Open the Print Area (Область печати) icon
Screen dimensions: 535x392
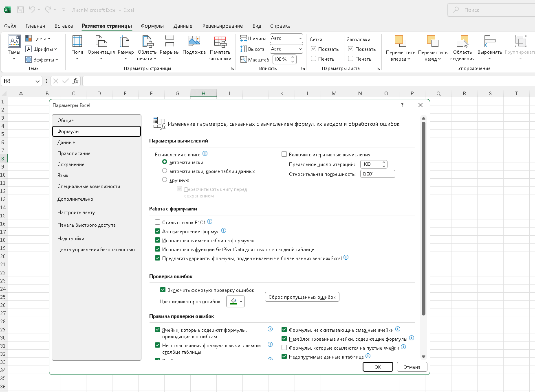coord(147,42)
